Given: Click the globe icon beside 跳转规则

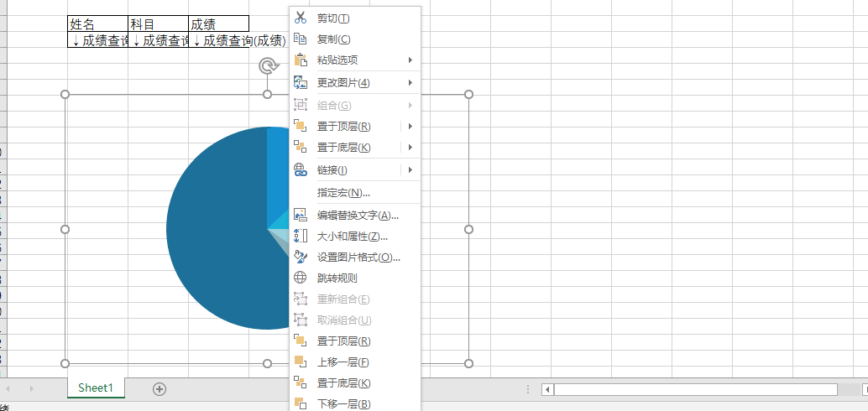Looking at the screenshot, I should point(300,278).
